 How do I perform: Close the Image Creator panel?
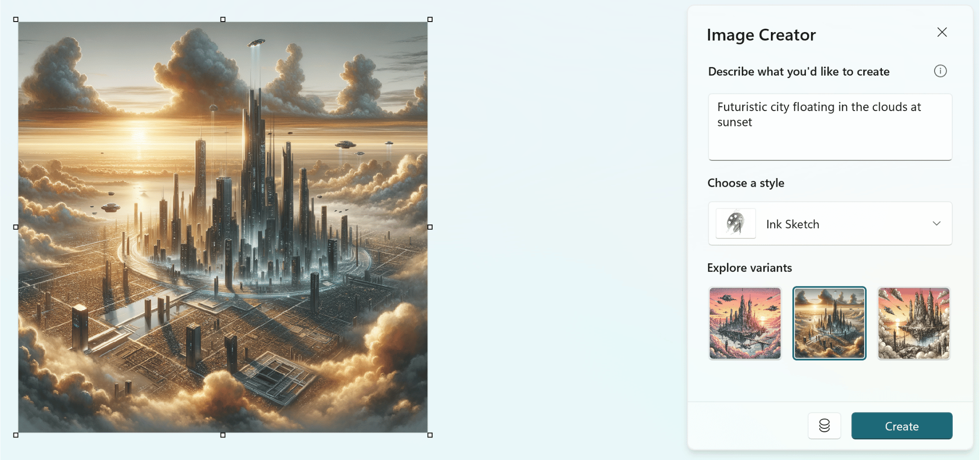(942, 32)
